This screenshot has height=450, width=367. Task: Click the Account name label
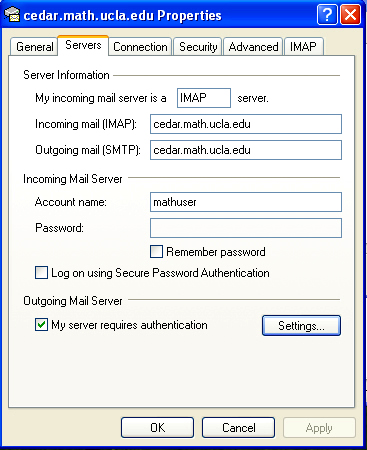click(x=71, y=202)
